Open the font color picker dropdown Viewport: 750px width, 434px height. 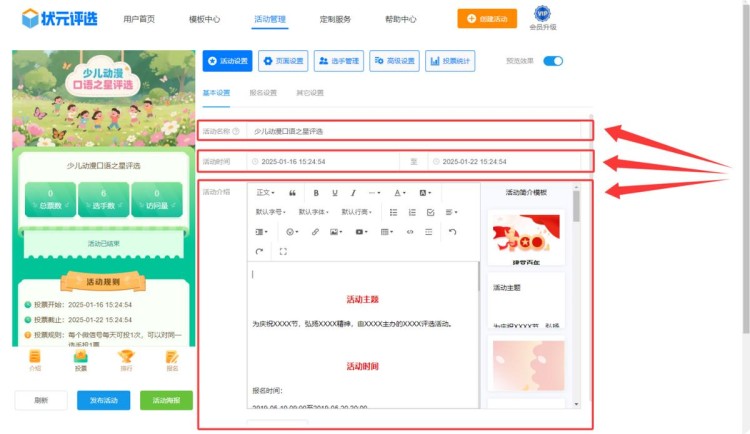399,193
